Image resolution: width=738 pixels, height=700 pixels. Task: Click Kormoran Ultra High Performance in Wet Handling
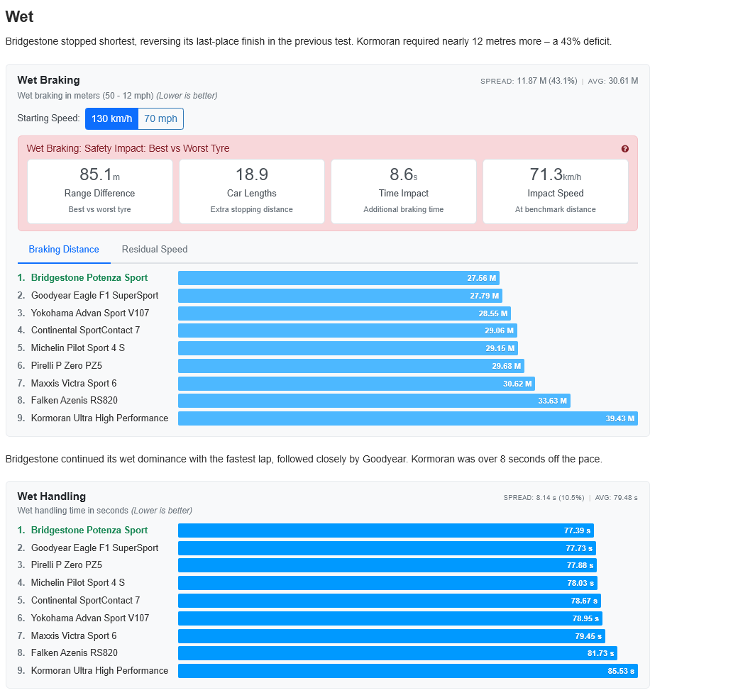pyautogui.click(x=99, y=671)
